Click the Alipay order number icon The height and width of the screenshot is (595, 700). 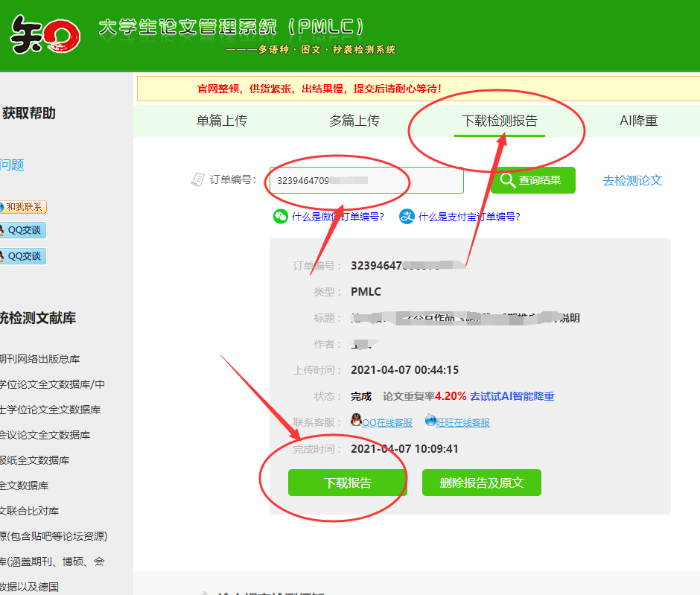pyautogui.click(x=407, y=217)
